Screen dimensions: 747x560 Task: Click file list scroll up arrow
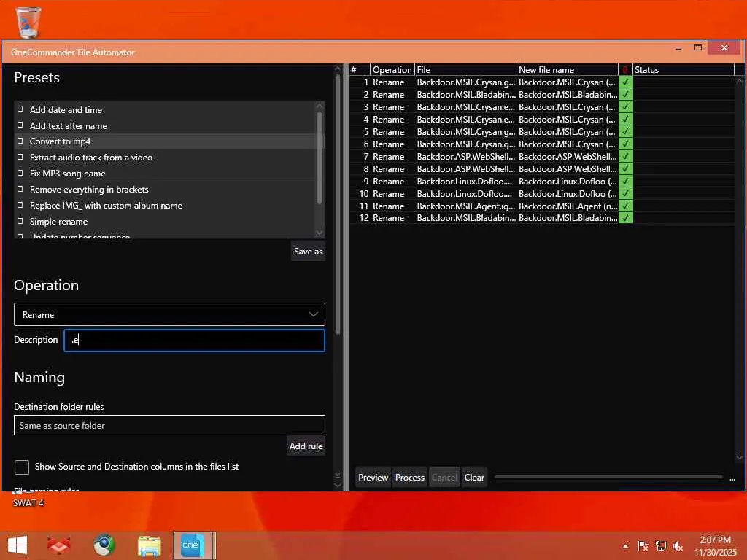click(x=740, y=81)
